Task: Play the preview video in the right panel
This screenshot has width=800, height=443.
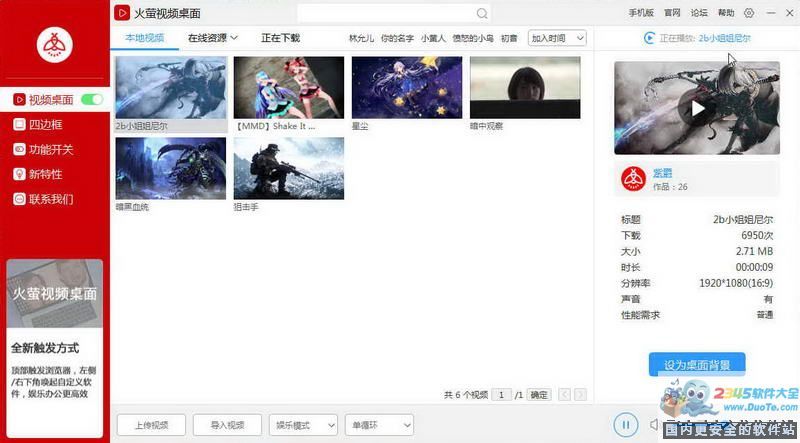Action: tap(697, 108)
